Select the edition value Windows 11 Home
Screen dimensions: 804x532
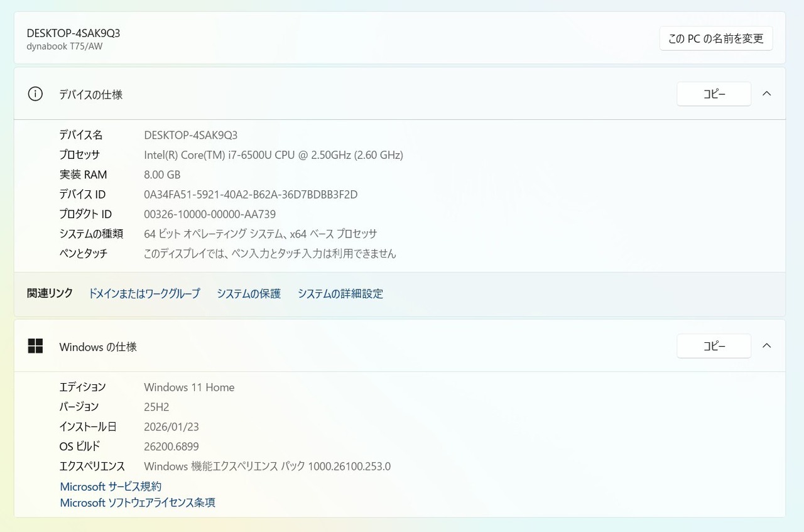tap(189, 387)
